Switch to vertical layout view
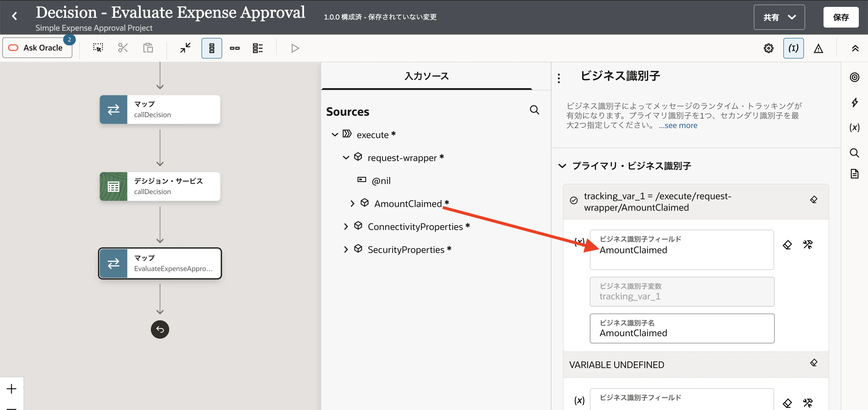868x410 pixels. (x=212, y=48)
